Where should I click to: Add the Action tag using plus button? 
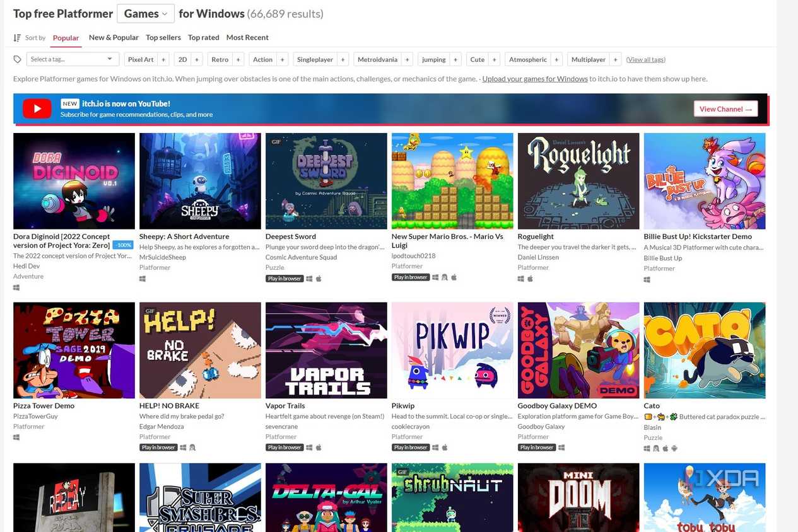[x=282, y=59]
